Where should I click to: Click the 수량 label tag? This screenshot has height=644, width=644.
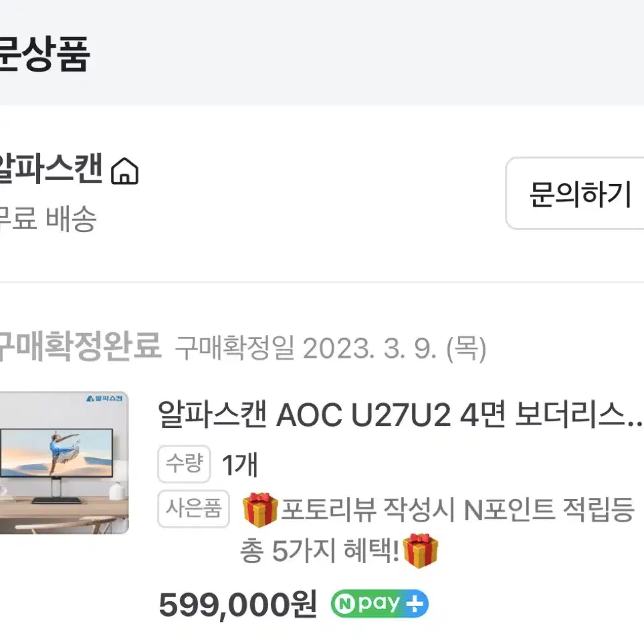184,463
